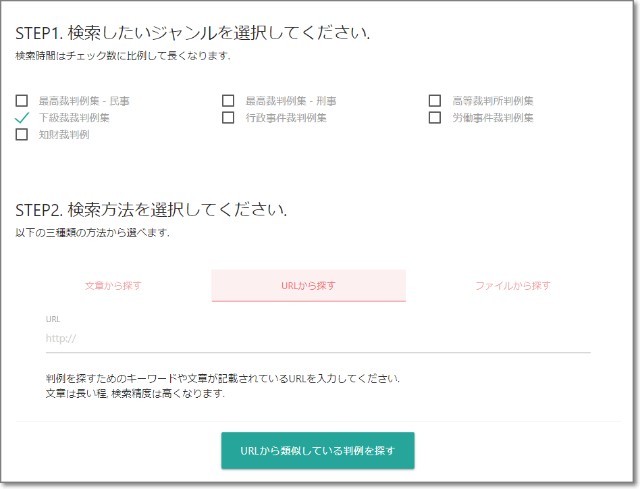Check the 知財裁判例 checkbox

pos(23,135)
